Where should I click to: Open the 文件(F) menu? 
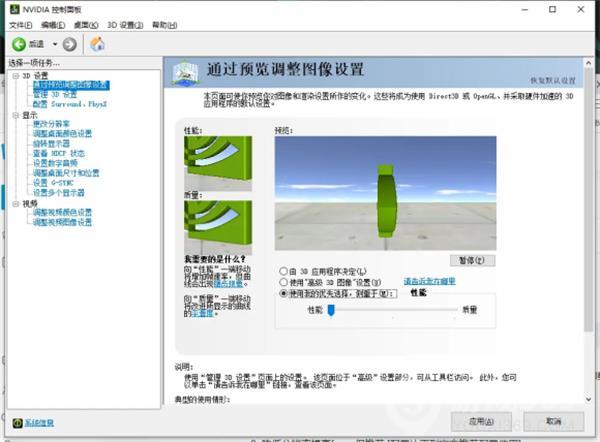tap(21, 25)
